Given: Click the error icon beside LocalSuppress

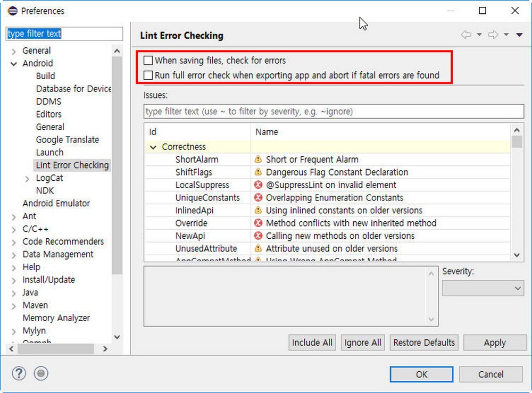Looking at the screenshot, I should click(260, 185).
